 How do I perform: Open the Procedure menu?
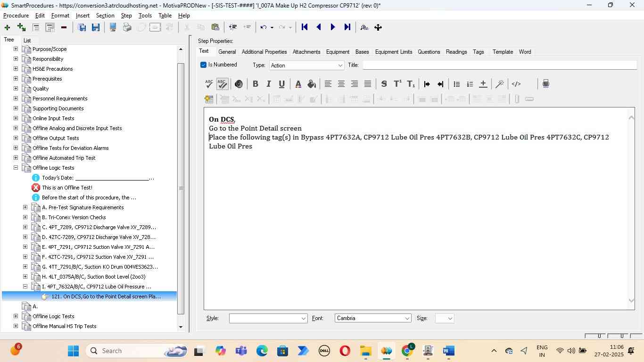(x=16, y=16)
